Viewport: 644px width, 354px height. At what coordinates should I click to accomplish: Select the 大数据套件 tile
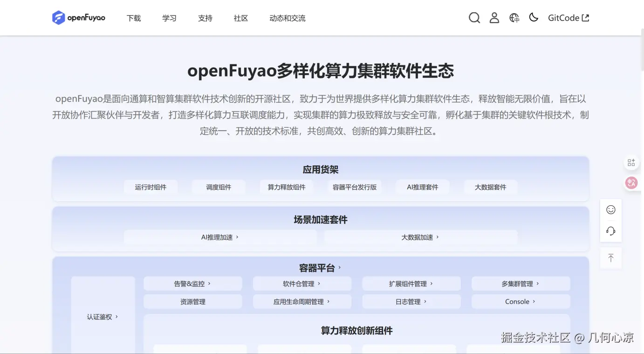[491, 187]
